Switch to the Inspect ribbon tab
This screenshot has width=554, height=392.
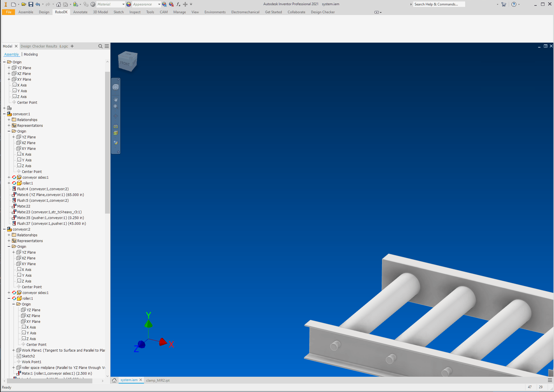[135, 12]
